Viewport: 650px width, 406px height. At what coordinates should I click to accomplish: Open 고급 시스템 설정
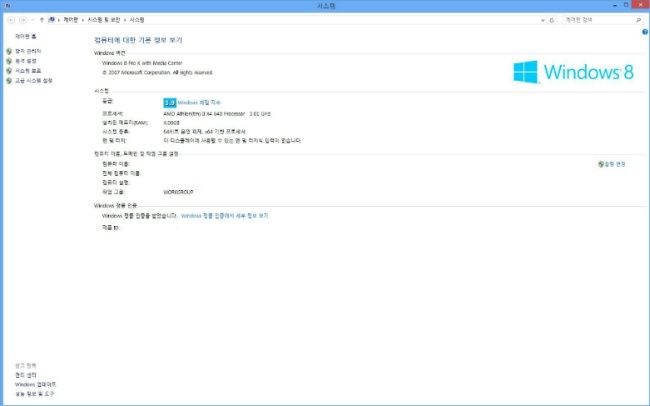[x=34, y=80]
